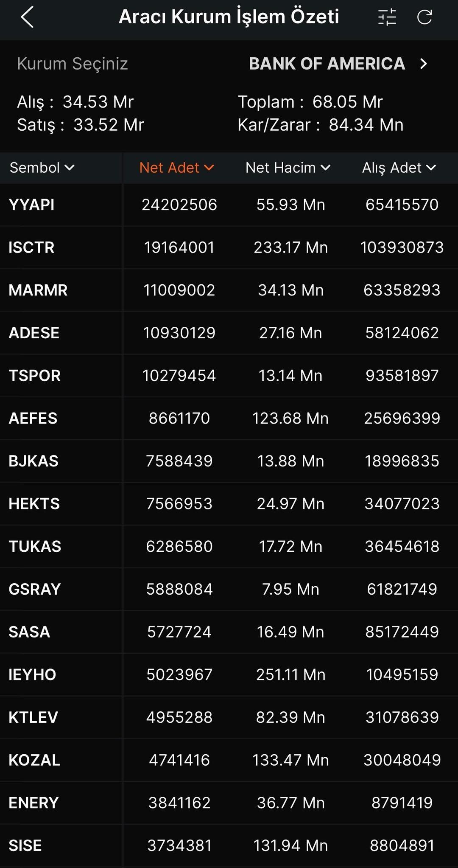This screenshot has height=868, width=458.
Task: Tap the TSPOR symbol
Action: click(x=35, y=376)
